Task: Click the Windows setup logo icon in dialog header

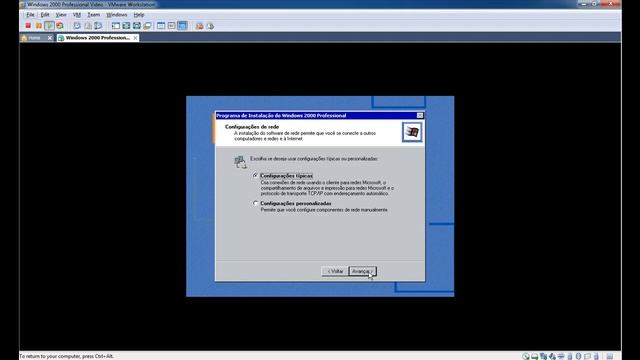Action: click(412, 132)
